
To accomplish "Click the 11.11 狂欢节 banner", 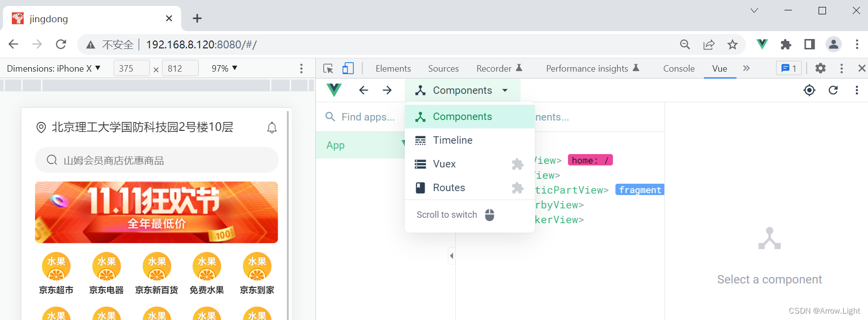I will pos(157,212).
